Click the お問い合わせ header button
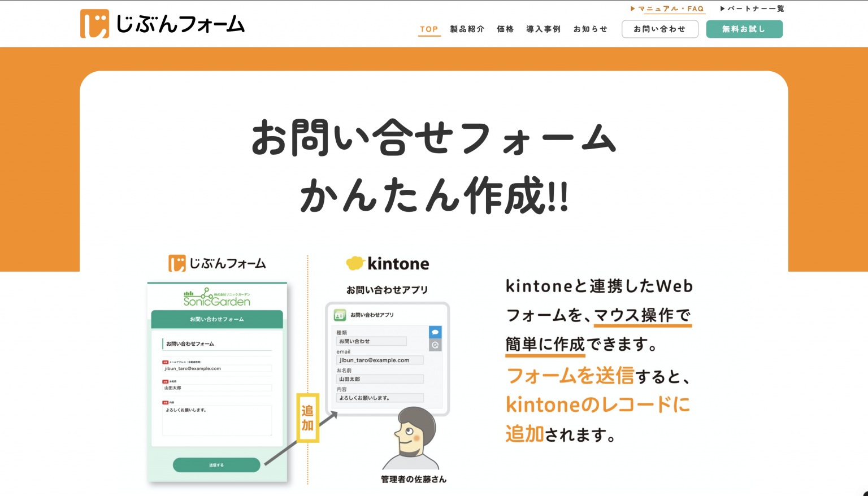868x496 pixels. coord(660,29)
